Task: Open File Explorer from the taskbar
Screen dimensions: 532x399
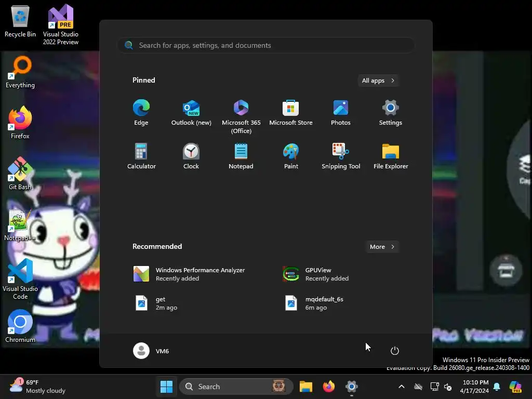Action: (305, 387)
